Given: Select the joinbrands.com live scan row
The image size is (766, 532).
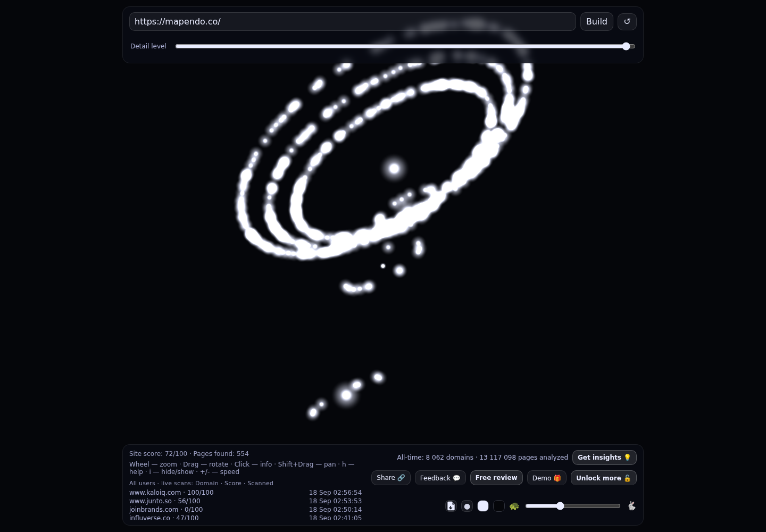Looking at the screenshot, I should coord(245,510).
